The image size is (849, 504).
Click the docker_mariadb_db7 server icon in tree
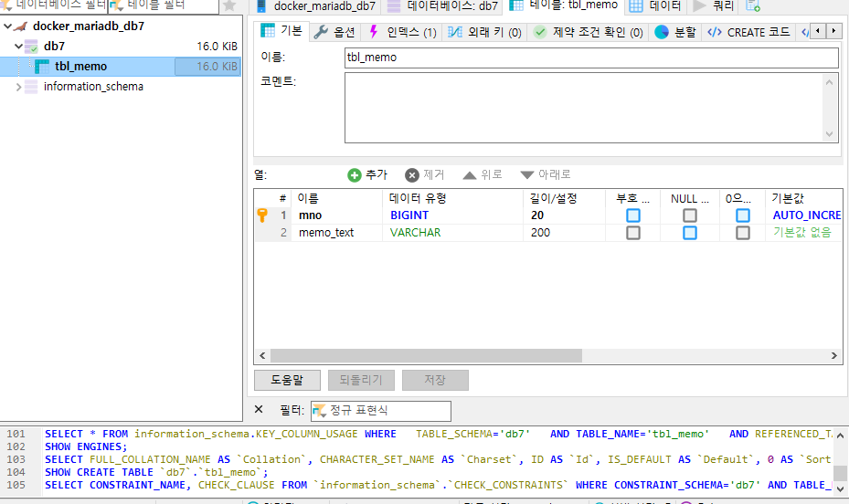(21, 26)
